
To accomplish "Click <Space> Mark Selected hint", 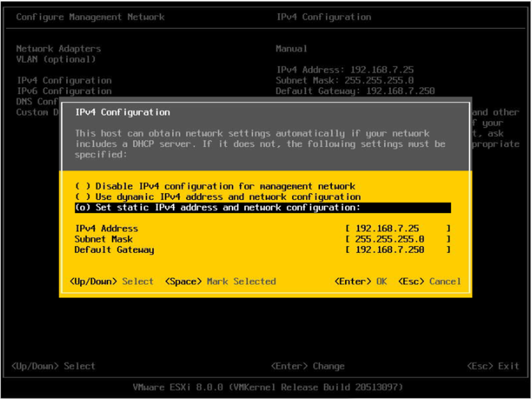I will tap(220, 281).
